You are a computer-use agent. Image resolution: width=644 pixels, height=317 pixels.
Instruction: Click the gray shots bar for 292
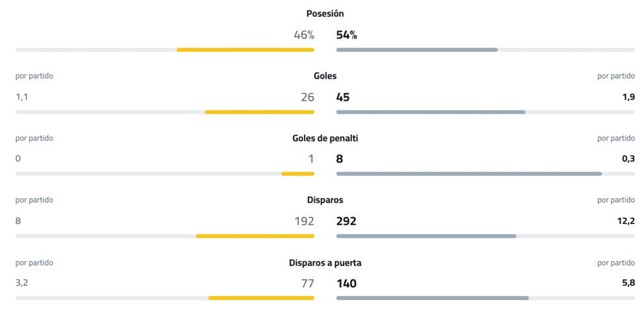click(426, 236)
